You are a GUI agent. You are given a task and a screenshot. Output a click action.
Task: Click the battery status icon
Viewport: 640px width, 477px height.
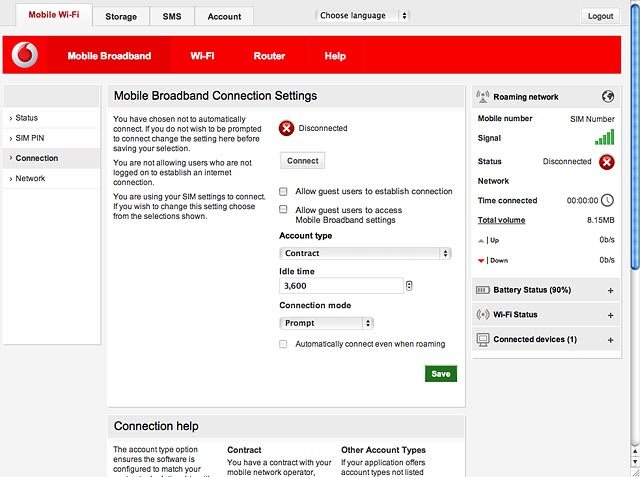482,290
